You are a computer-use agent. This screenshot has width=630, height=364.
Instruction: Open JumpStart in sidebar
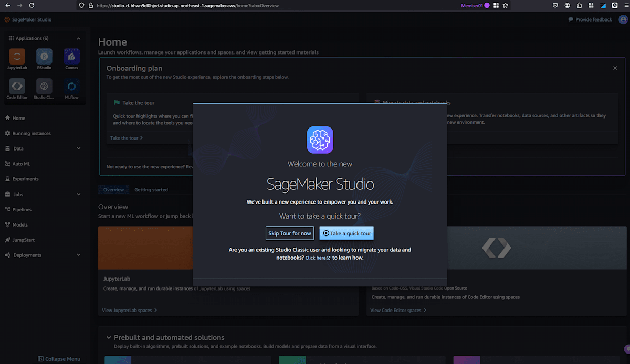pyautogui.click(x=20, y=240)
